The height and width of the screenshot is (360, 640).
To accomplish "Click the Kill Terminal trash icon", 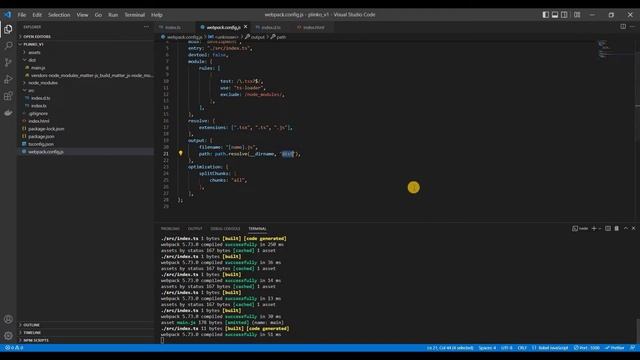I will point(617,229).
